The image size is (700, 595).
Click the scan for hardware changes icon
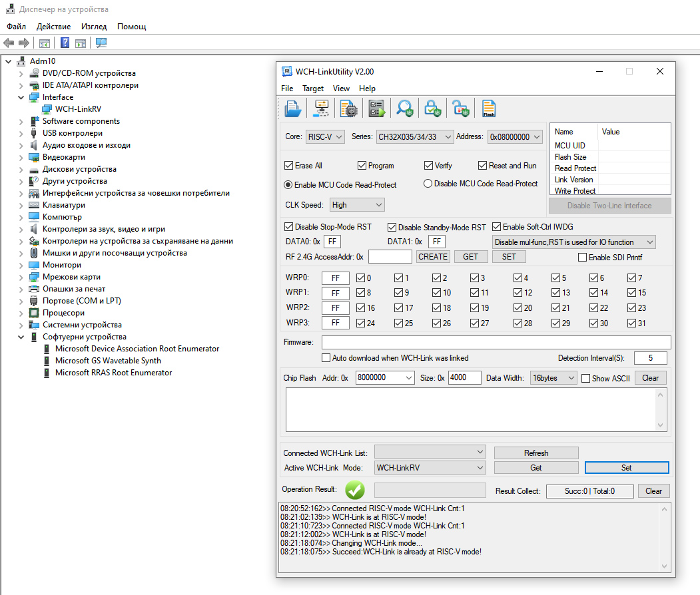click(101, 43)
